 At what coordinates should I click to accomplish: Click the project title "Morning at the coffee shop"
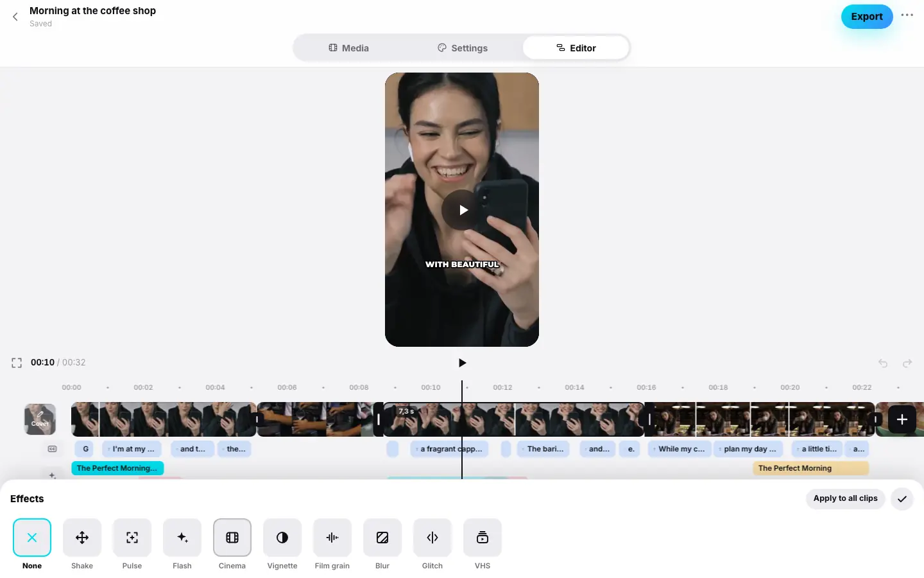(92, 11)
